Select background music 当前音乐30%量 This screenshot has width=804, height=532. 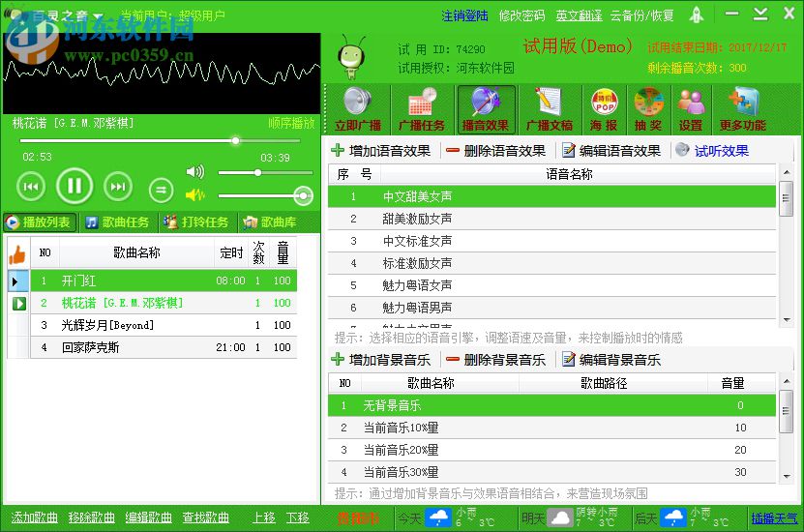[551, 472]
